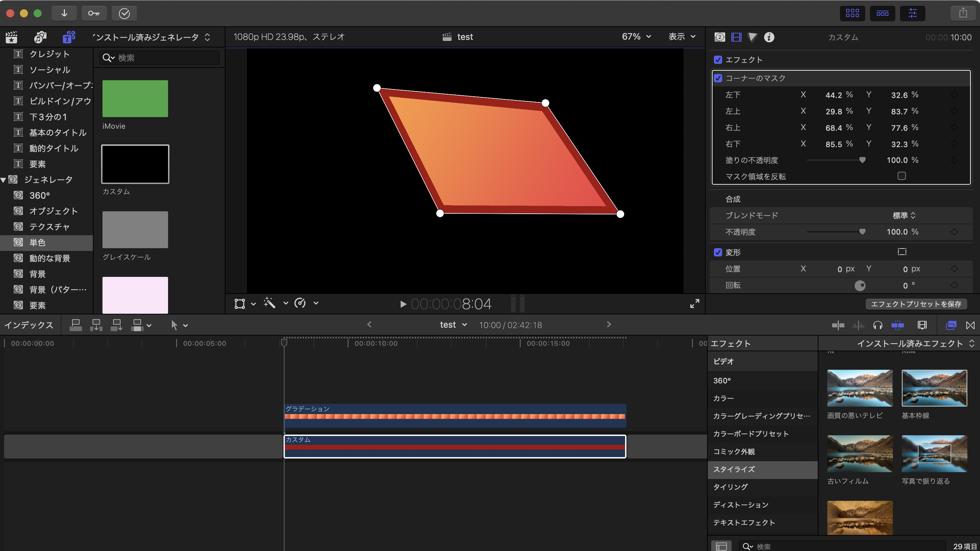Click the Import Media arrow button

[x=64, y=13]
